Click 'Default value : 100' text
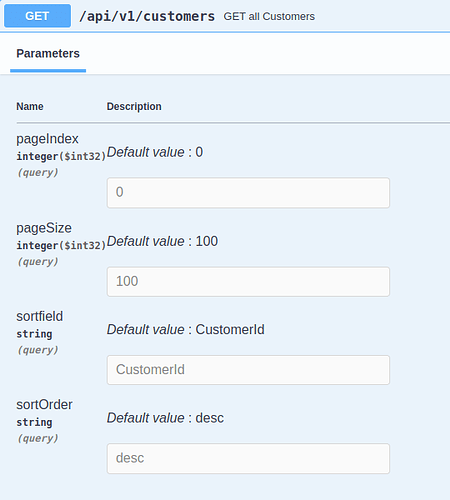 162,241
